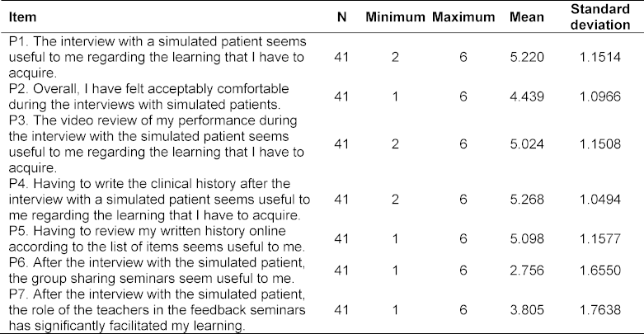
Task: Click the P2 acceptably comfortable item text
Action: 148,96
